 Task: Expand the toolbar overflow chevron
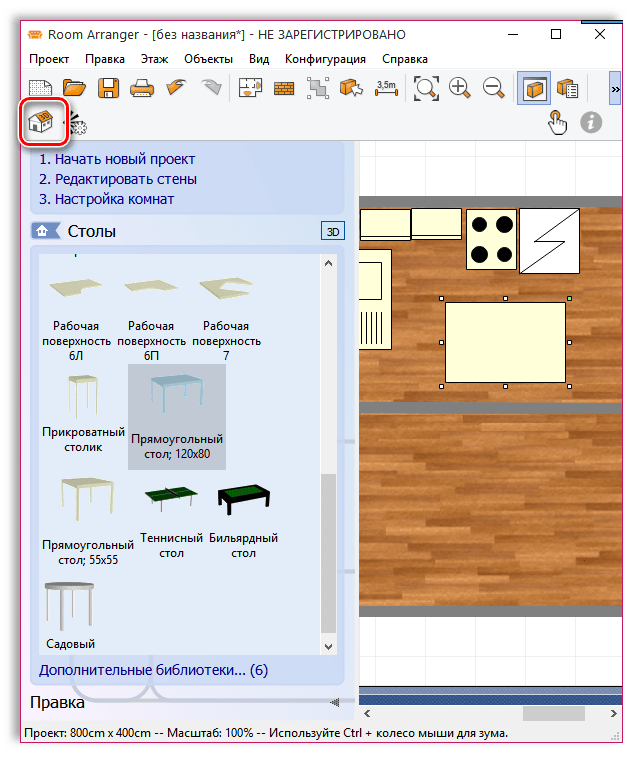click(615, 89)
